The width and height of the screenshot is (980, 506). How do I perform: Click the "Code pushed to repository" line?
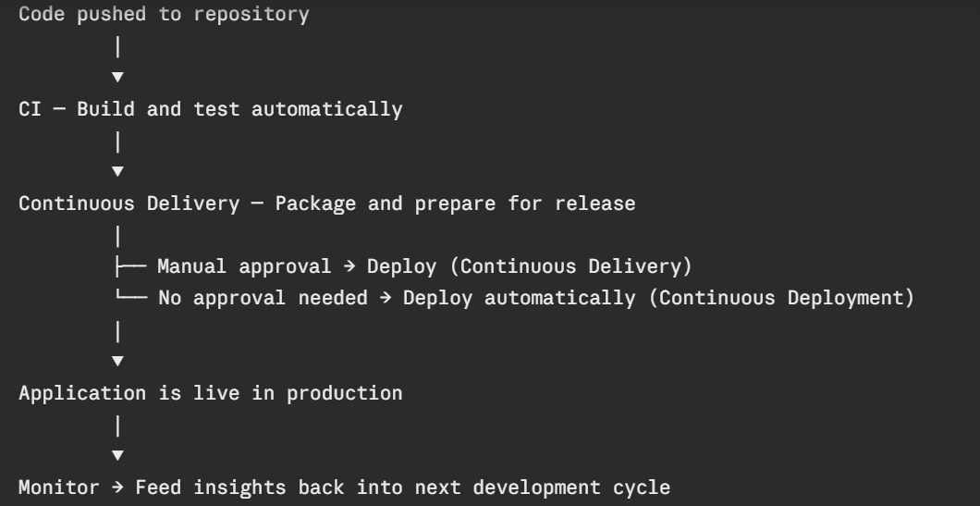coord(165,15)
